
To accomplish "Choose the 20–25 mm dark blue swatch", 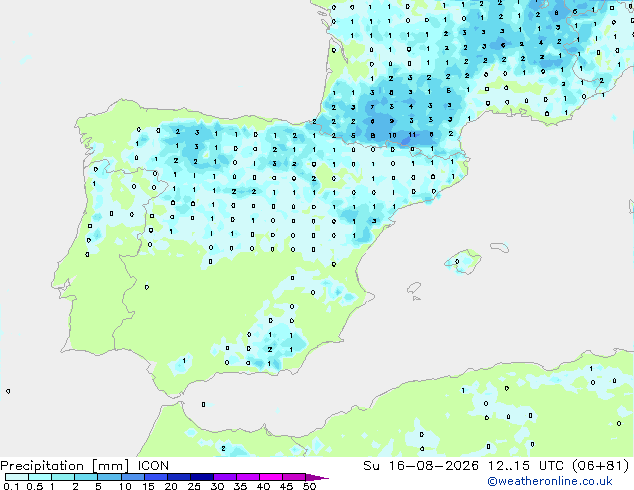I will [179, 477].
